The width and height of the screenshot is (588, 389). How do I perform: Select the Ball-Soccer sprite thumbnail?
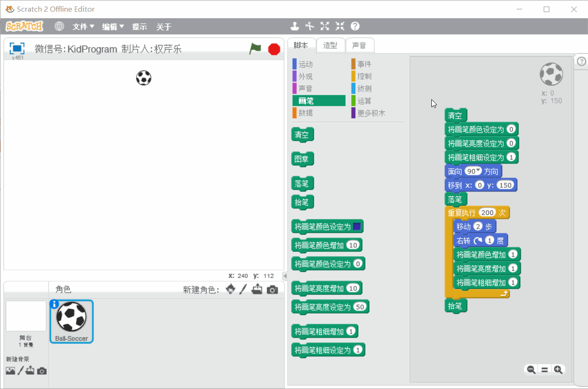(71, 321)
